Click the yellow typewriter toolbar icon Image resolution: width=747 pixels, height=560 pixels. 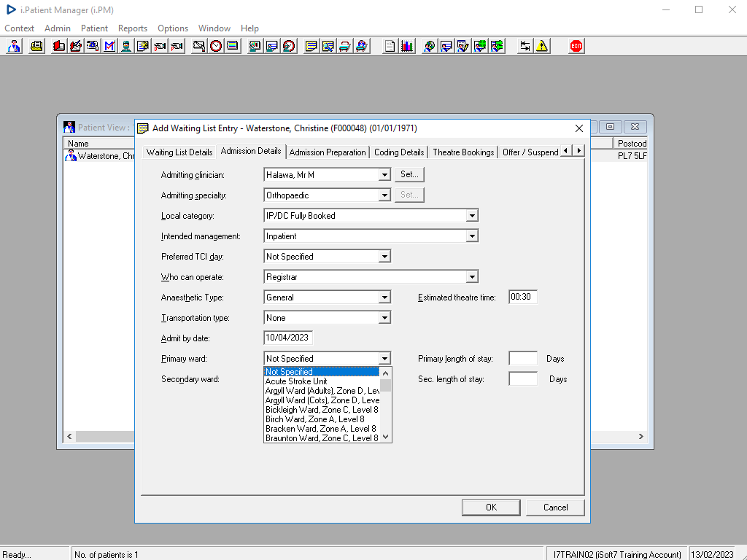click(x=36, y=46)
